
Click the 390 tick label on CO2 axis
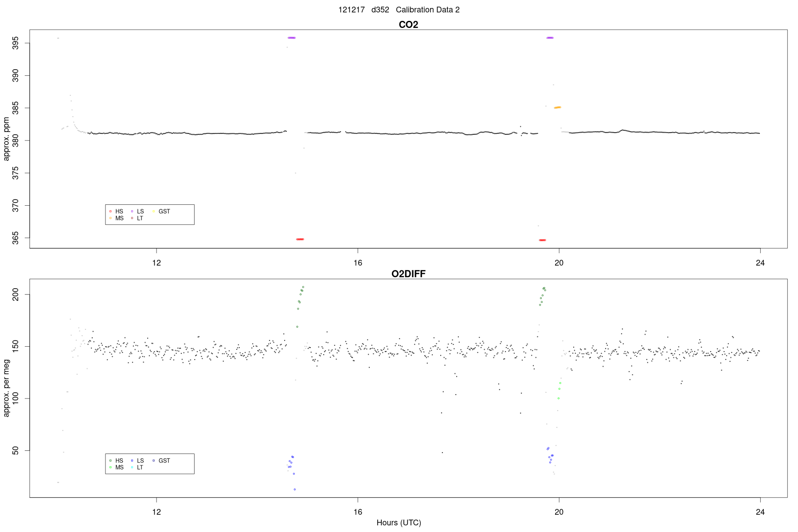tap(16, 75)
